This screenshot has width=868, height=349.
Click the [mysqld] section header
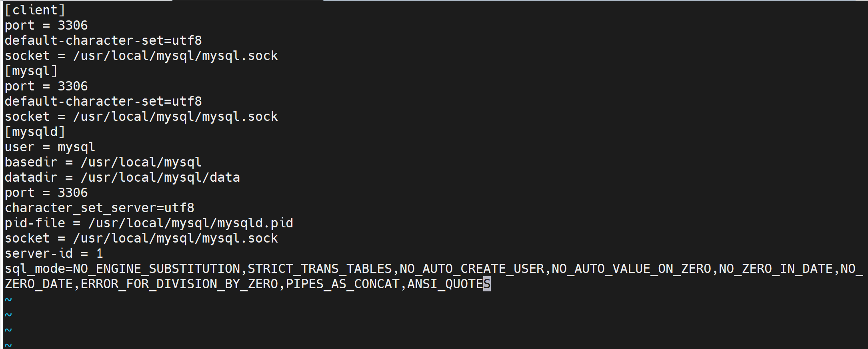pos(35,132)
